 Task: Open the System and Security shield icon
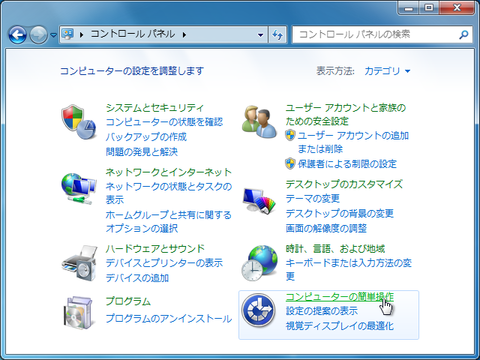coord(79,122)
